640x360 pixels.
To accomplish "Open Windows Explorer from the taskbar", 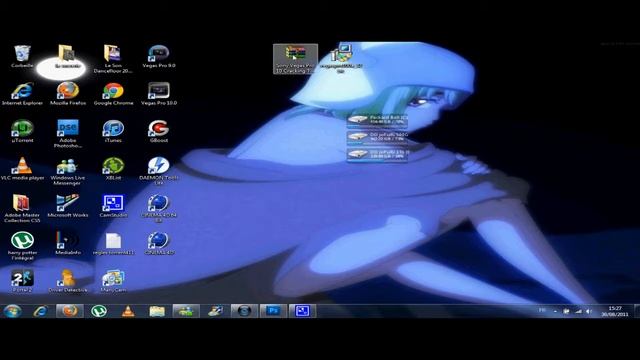I will point(157,311).
